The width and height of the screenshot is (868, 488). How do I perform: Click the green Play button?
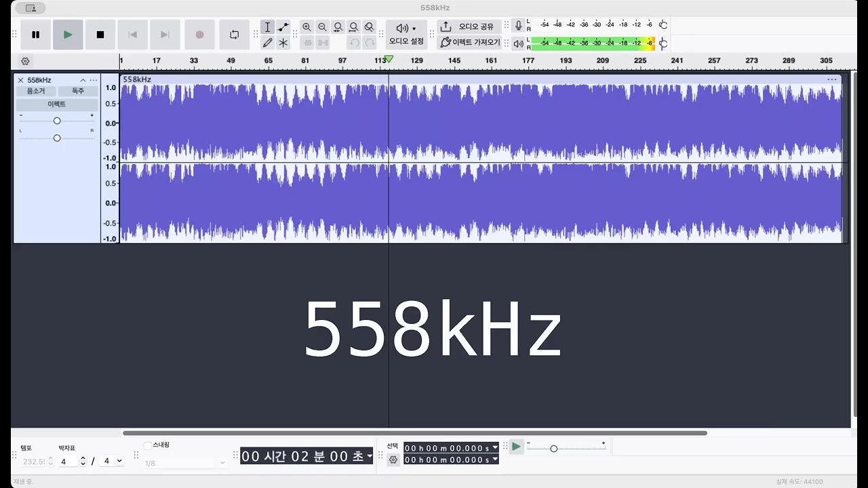coord(68,35)
